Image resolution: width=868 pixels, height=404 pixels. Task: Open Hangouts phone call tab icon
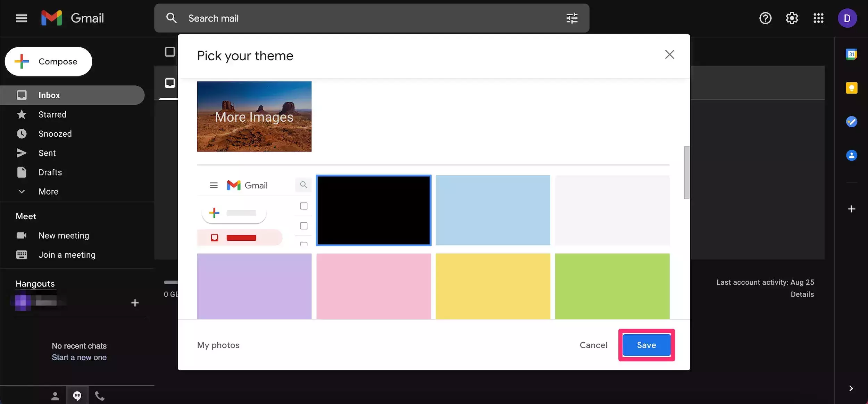(100, 396)
